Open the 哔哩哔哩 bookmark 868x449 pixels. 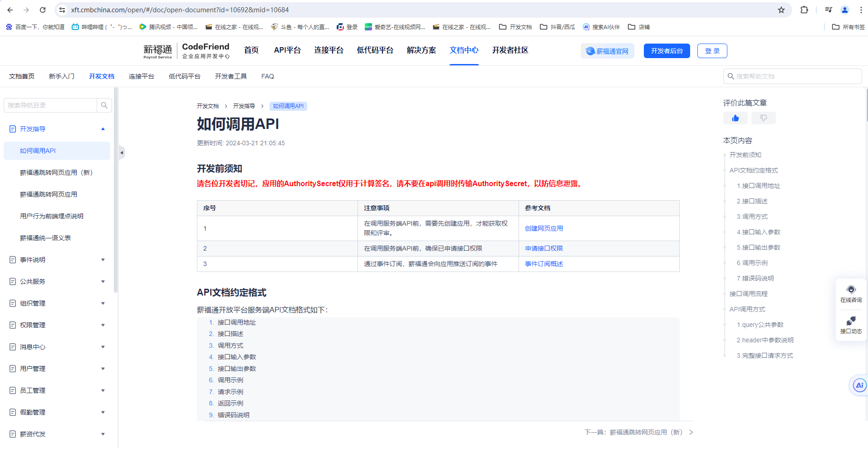click(x=102, y=27)
